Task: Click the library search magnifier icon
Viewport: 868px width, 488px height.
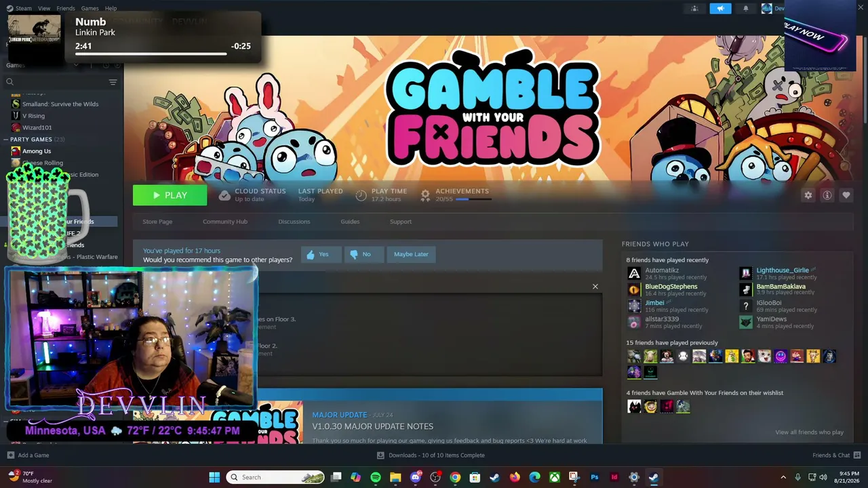Action: 9,82
